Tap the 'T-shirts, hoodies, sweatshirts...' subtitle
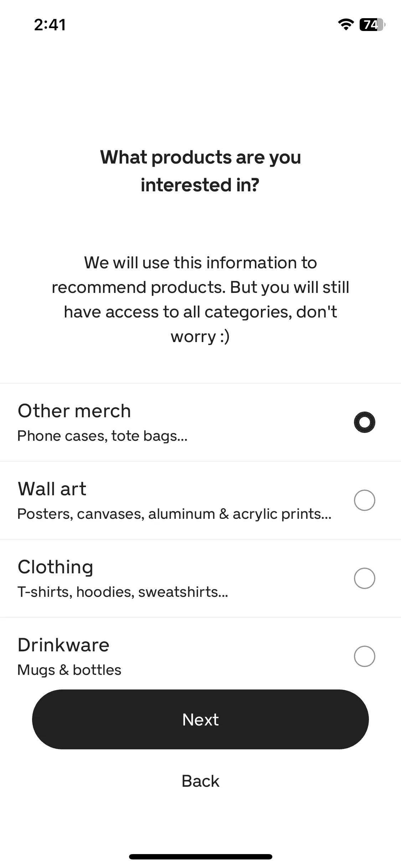401x868 pixels. click(123, 592)
